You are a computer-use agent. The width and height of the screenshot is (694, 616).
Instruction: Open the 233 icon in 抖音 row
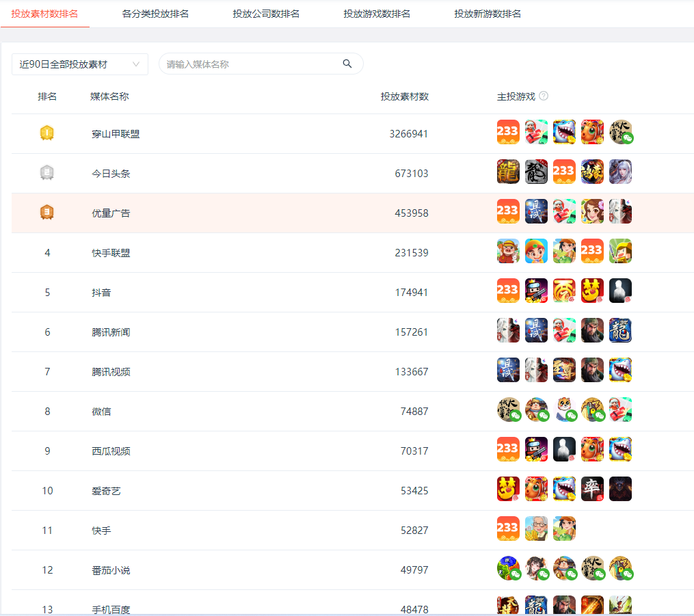click(x=508, y=291)
